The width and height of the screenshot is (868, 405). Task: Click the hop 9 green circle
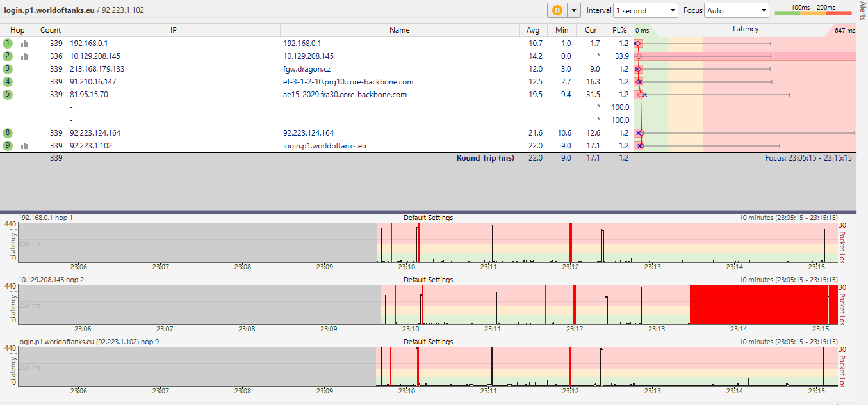pos(8,146)
